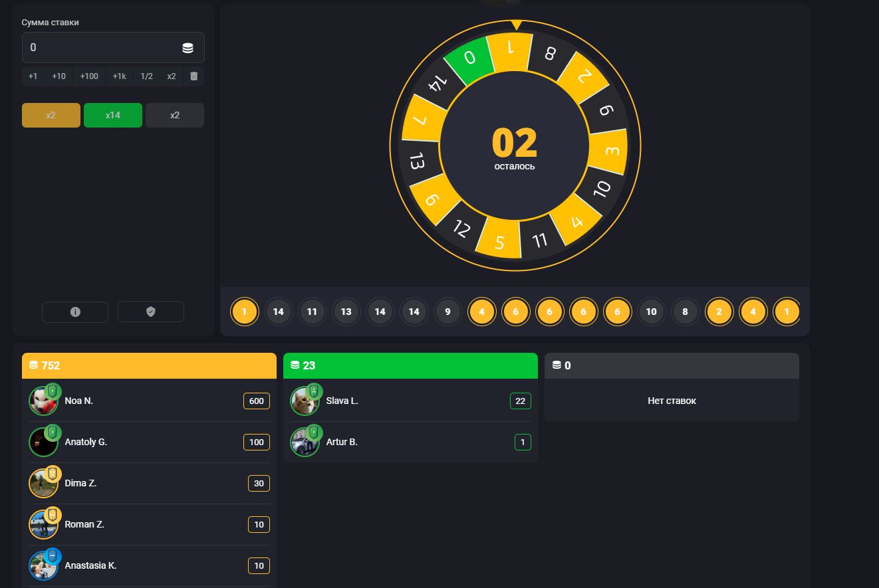Click the trash icon to clear bet
Viewport: 879px width, 588px height.
pyautogui.click(x=193, y=76)
